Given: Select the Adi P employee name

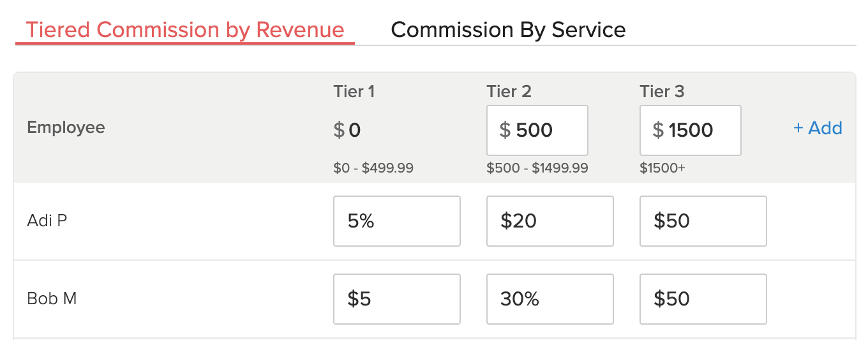Looking at the screenshot, I should (47, 221).
